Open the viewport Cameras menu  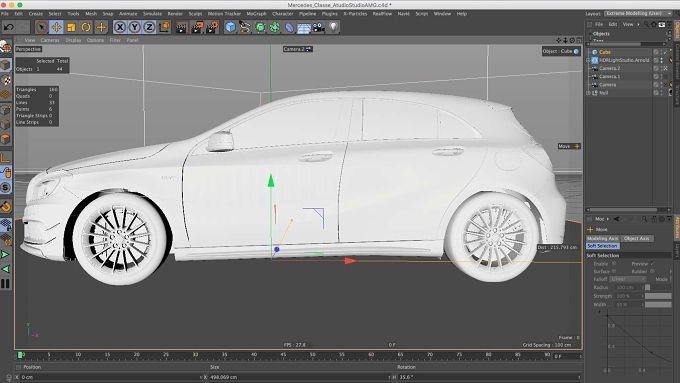[x=50, y=40]
